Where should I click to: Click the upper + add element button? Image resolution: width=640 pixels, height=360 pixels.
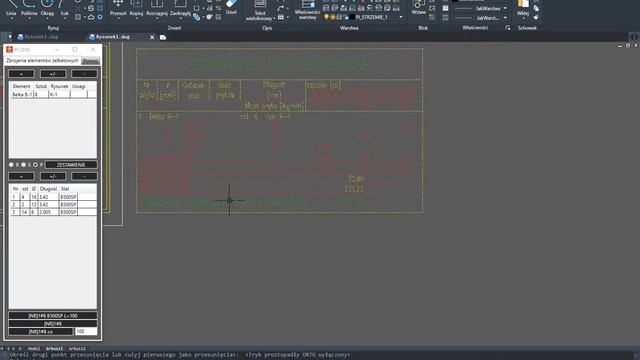[21, 74]
